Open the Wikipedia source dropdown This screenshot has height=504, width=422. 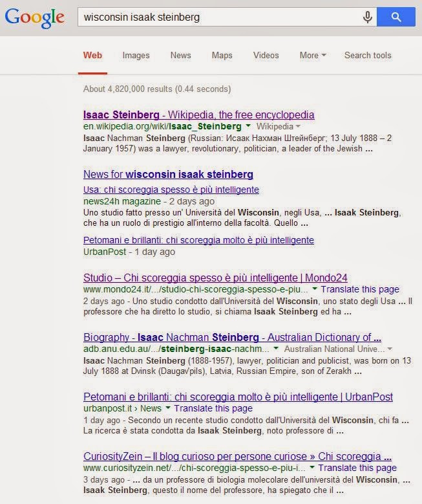point(278,126)
